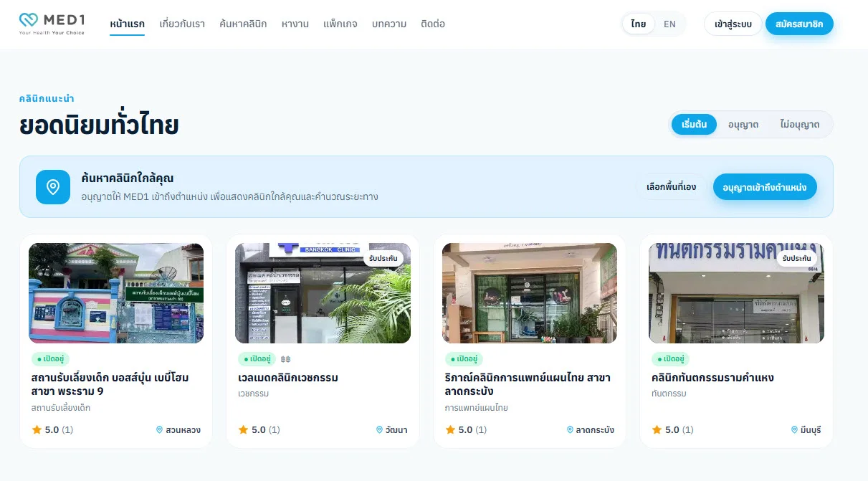The image size is (868, 481).
Task: Click the star rating of บอสส์มุ่น เบบี้โฮม
Action: [52, 430]
